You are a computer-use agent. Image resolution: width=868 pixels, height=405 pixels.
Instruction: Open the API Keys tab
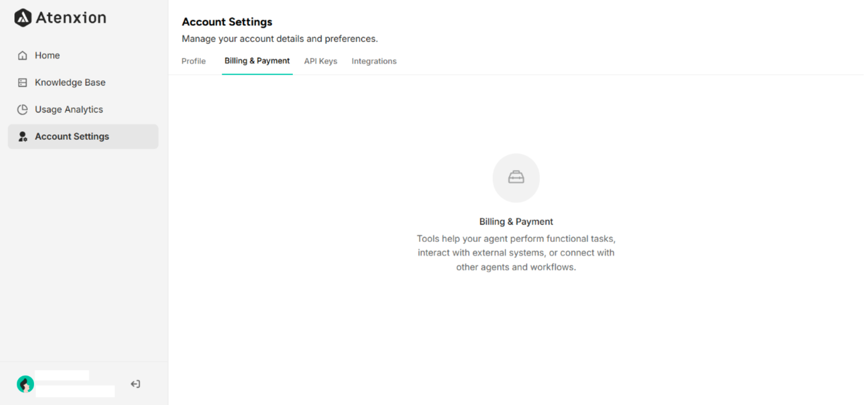(320, 61)
